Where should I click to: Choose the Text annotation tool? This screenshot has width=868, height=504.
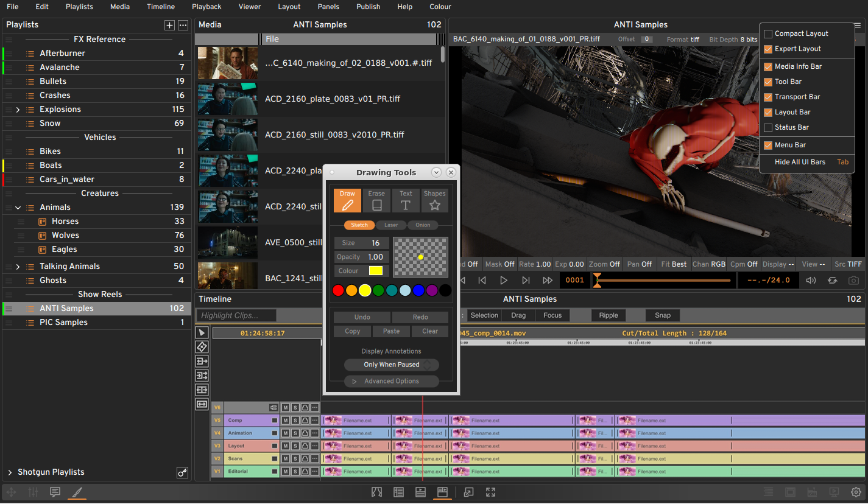(x=406, y=200)
